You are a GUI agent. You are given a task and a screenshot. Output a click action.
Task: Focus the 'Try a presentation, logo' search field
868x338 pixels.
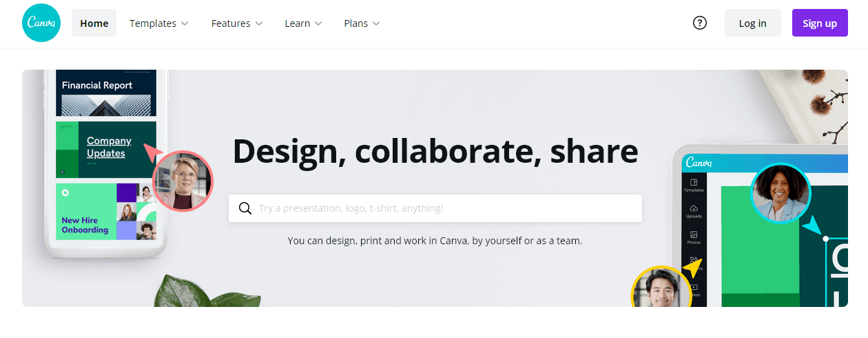(435, 208)
